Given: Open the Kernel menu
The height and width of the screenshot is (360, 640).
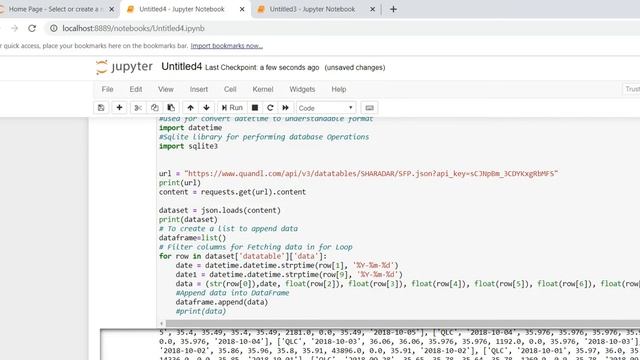Looking at the screenshot, I should coord(263,89).
